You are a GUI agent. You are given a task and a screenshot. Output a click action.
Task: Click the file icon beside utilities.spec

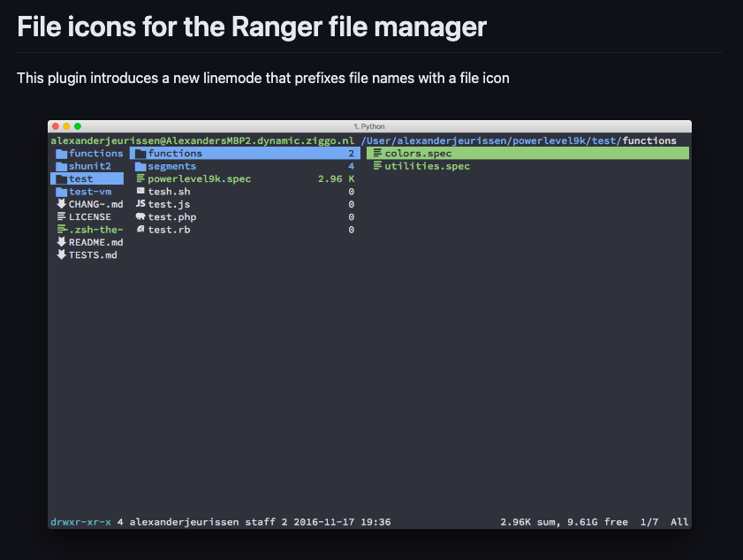[377, 166]
